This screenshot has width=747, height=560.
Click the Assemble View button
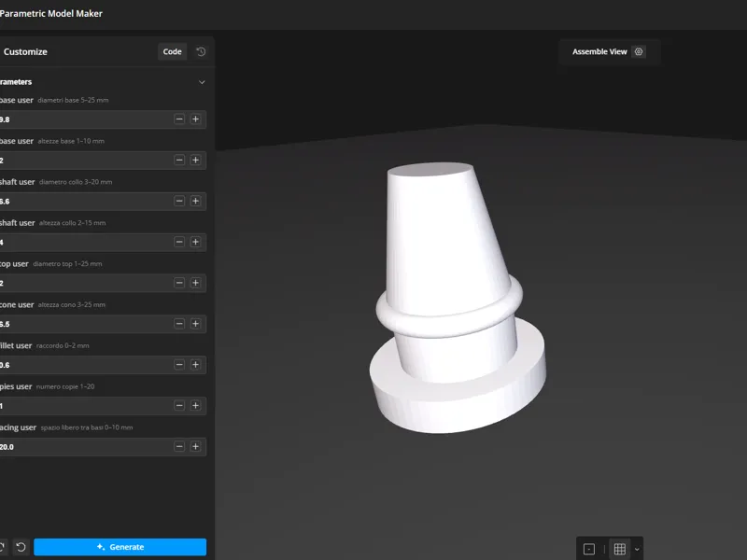pos(599,51)
